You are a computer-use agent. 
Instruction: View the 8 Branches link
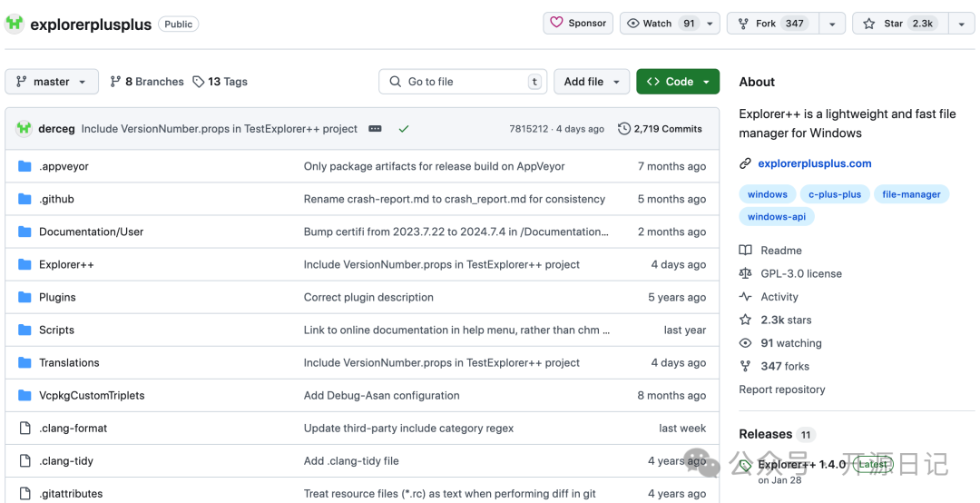(147, 82)
